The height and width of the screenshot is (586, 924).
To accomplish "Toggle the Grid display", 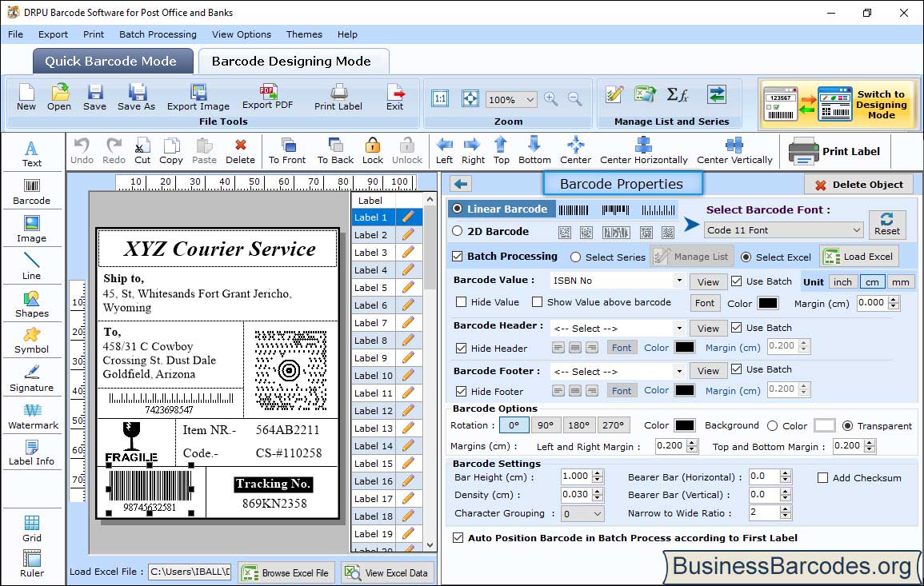I will click(x=32, y=529).
